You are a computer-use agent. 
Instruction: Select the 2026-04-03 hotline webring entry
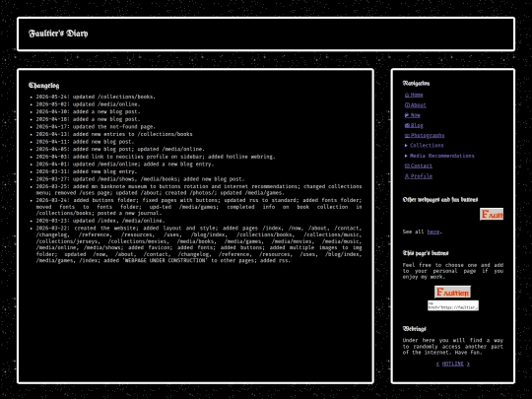point(156,157)
